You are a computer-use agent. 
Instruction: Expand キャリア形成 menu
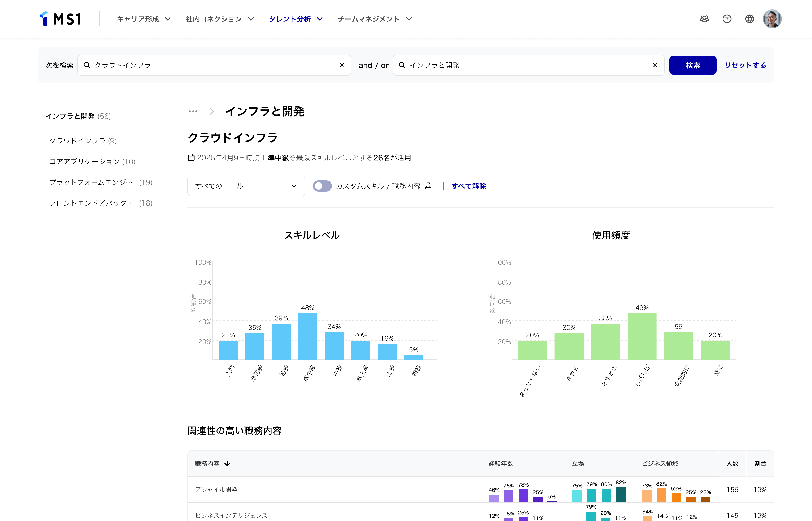click(144, 19)
